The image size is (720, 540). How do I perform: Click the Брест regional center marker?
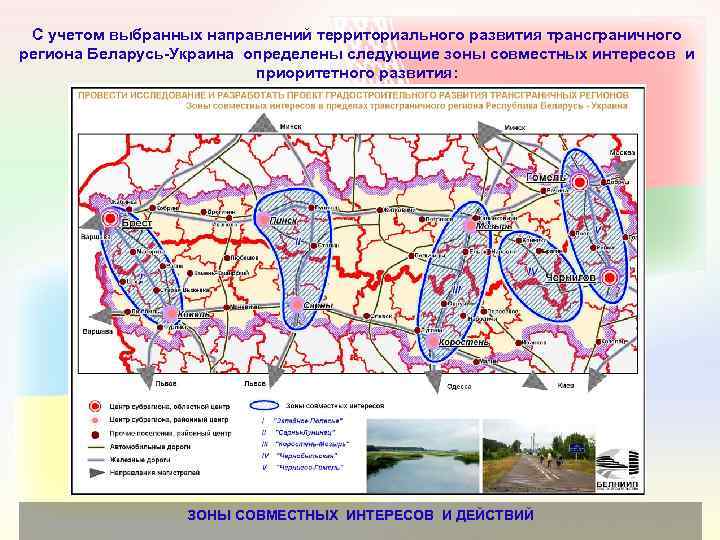[110, 218]
